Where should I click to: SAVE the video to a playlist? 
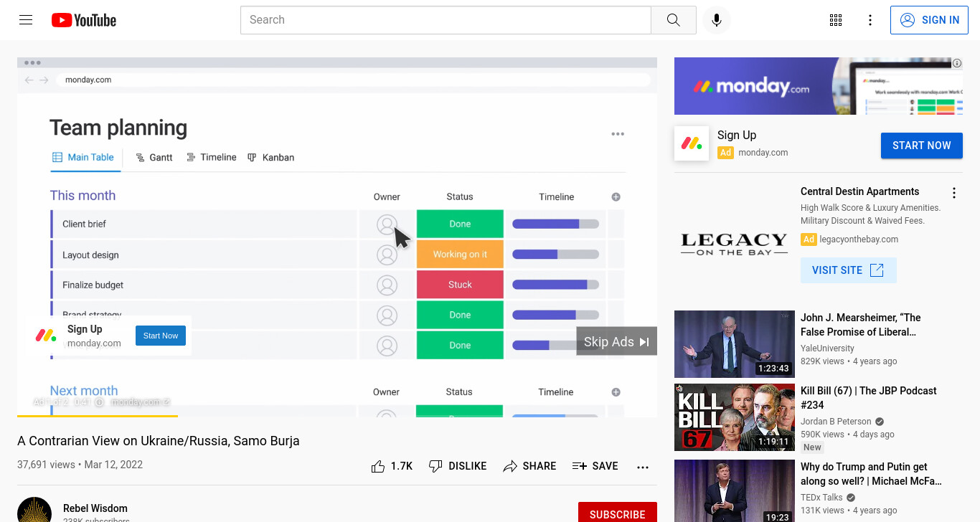[x=595, y=466]
